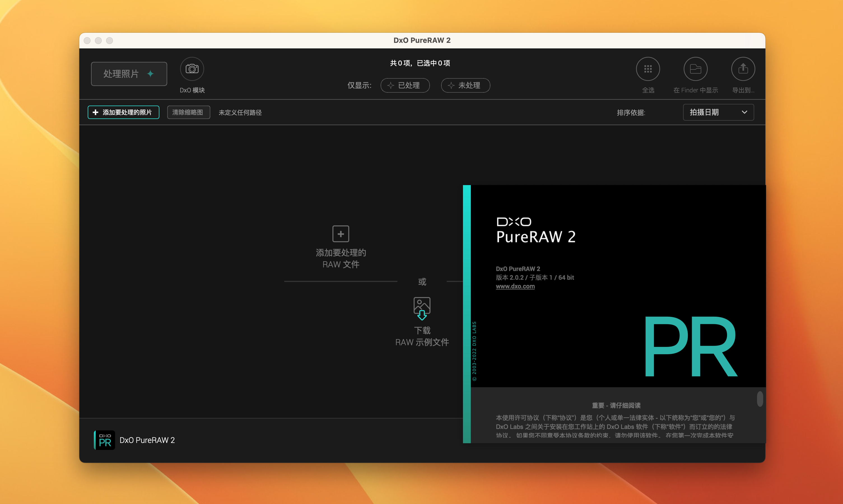843x504 pixels.
Task: Click the sort dropdown chevron arrow
Action: click(x=744, y=112)
